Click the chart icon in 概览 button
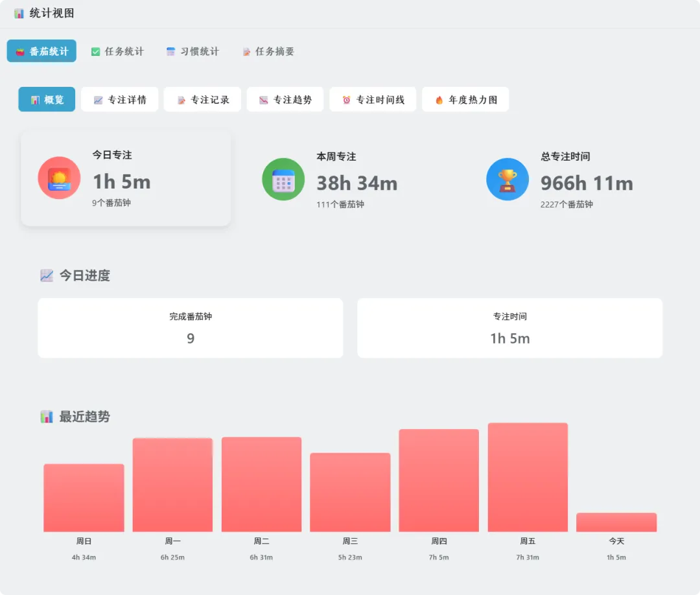The width and height of the screenshot is (700, 595). [35, 100]
